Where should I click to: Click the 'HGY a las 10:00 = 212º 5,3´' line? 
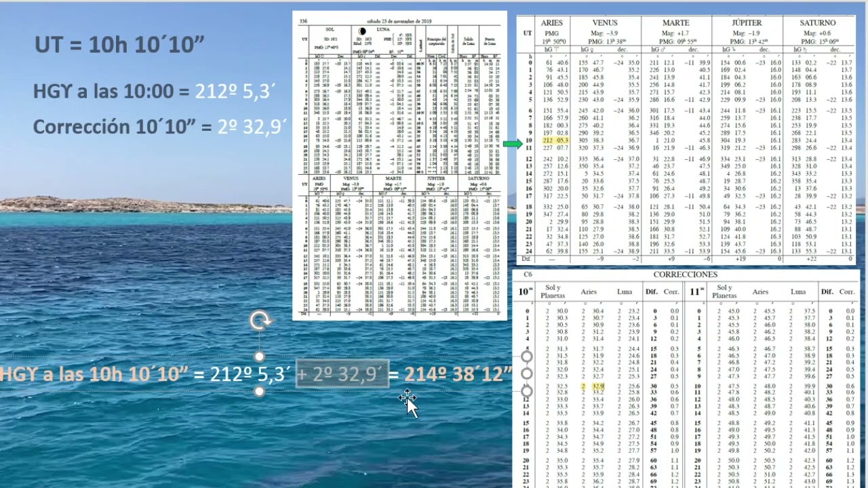point(154,91)
